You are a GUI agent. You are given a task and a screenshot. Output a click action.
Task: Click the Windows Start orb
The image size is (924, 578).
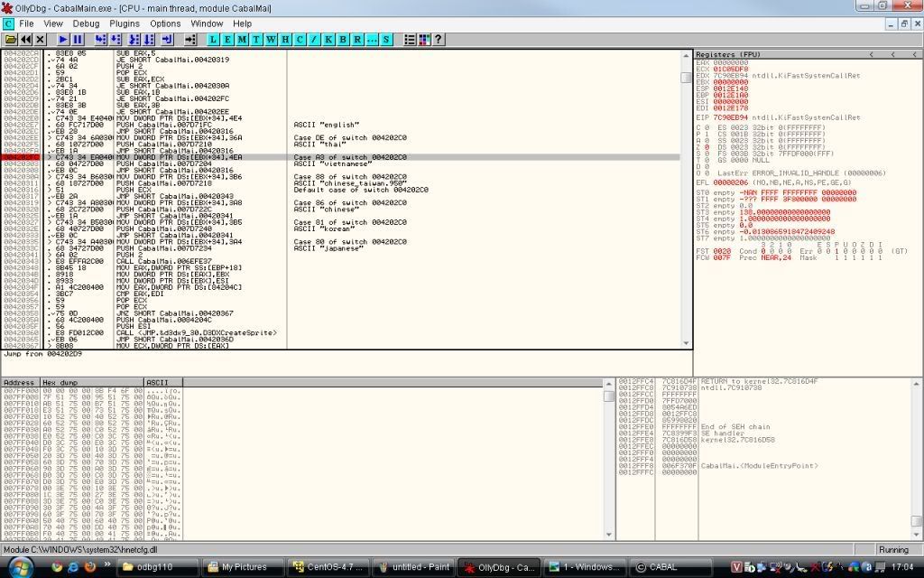[x=19, y=566]
